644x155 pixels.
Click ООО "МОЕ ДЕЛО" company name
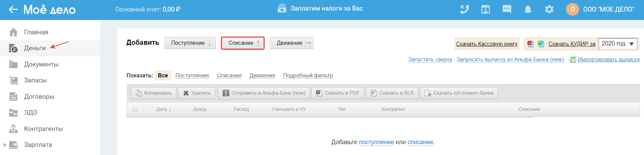(x=609, y=9)
